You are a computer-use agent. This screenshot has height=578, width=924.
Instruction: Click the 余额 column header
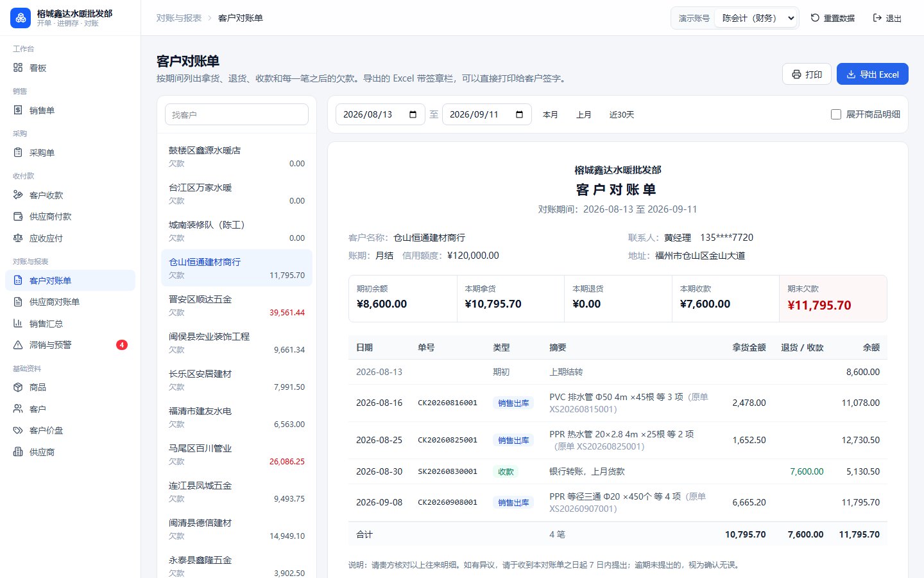871,347
